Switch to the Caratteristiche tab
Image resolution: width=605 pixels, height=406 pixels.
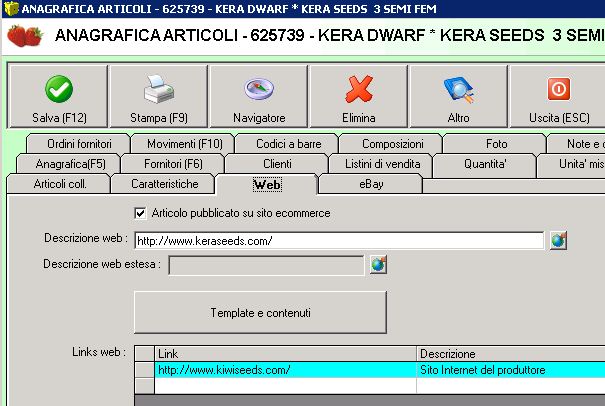click(x=164, y=184)
